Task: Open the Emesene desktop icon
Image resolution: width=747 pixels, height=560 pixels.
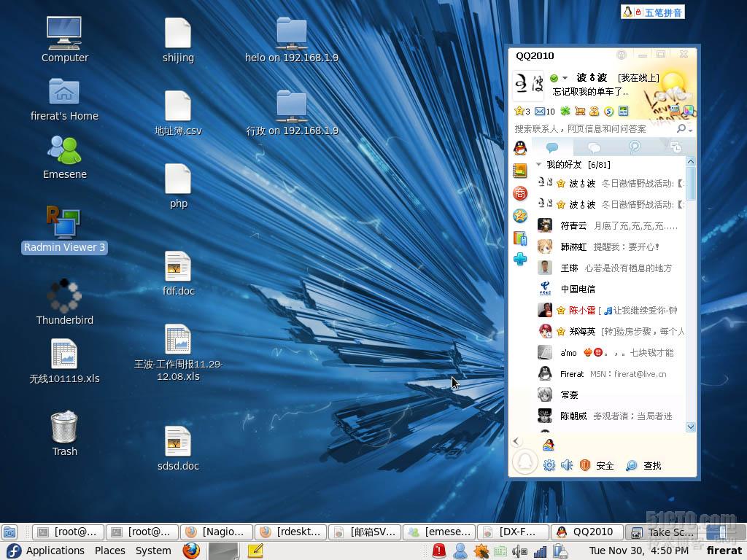Action: pos(65,157)
